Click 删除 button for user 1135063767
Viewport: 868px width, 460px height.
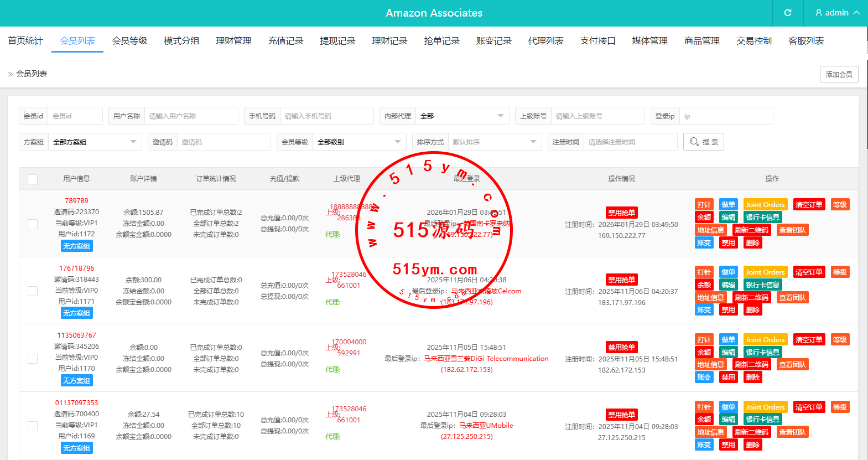pyautogui.click(x=752, y=378)
